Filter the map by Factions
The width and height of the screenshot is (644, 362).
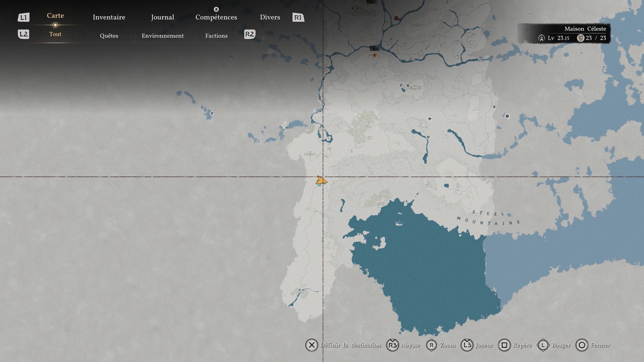(x=217, y=36)
